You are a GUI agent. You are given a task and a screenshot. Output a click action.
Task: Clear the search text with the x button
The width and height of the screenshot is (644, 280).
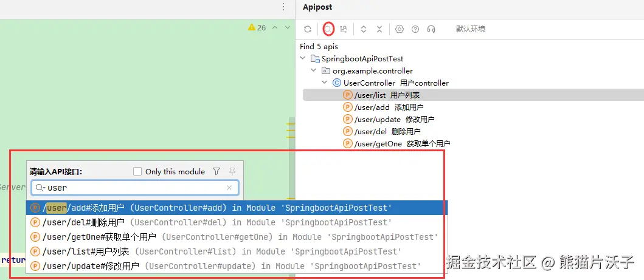[x=229, y=188]
